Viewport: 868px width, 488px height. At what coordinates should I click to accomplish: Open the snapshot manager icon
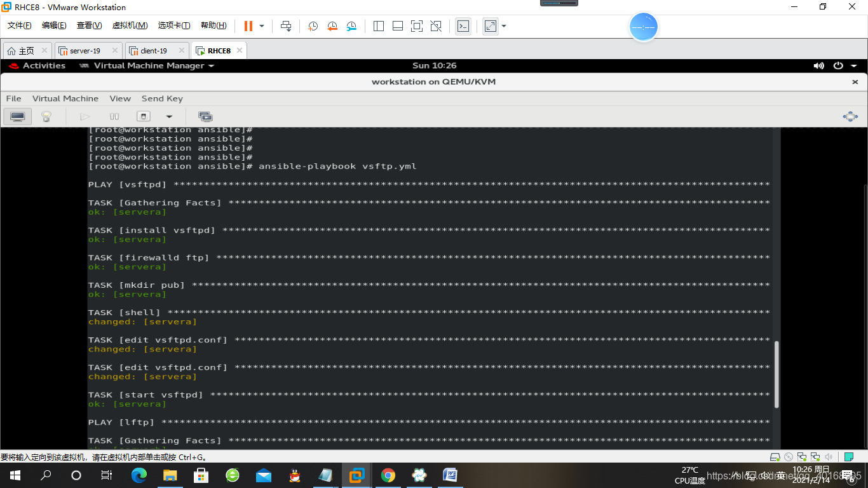pos(351,26)
